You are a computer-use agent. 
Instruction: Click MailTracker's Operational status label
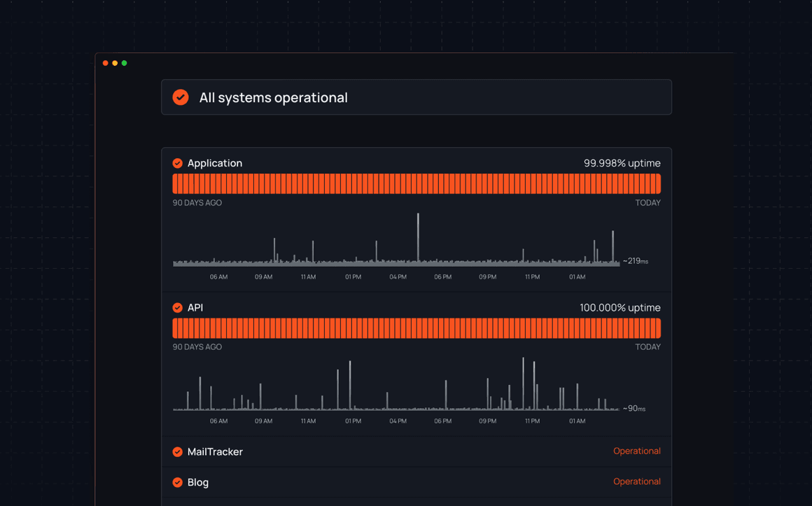(637, 451)
